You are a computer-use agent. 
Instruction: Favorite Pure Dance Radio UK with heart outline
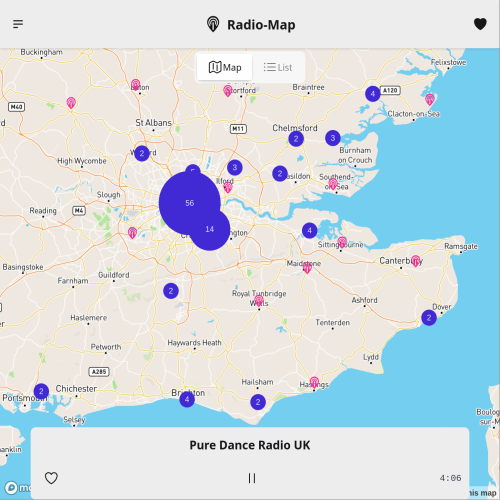tap(51, 478)
